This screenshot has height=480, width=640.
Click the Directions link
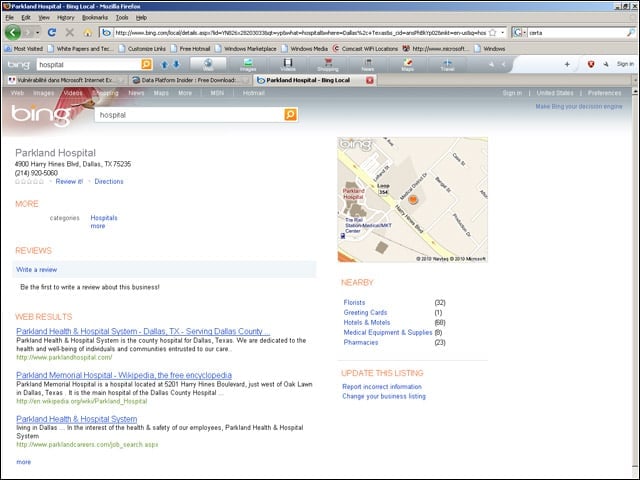(x=109, y=182)
